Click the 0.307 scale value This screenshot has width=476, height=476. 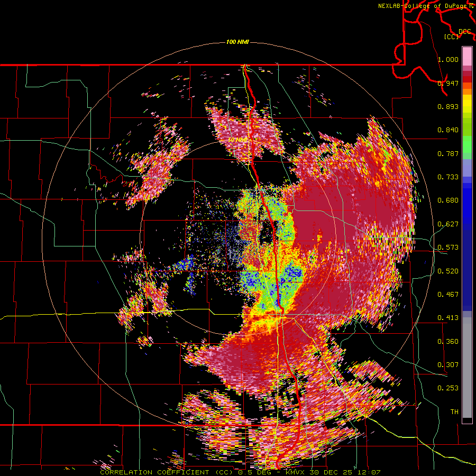click(448, 365)
